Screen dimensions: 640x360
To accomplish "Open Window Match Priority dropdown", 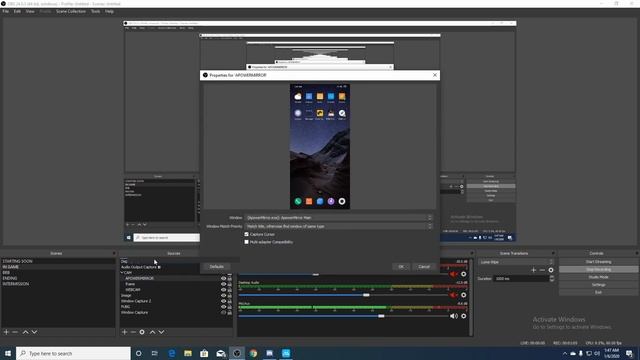I will click(x=338, y=226).
